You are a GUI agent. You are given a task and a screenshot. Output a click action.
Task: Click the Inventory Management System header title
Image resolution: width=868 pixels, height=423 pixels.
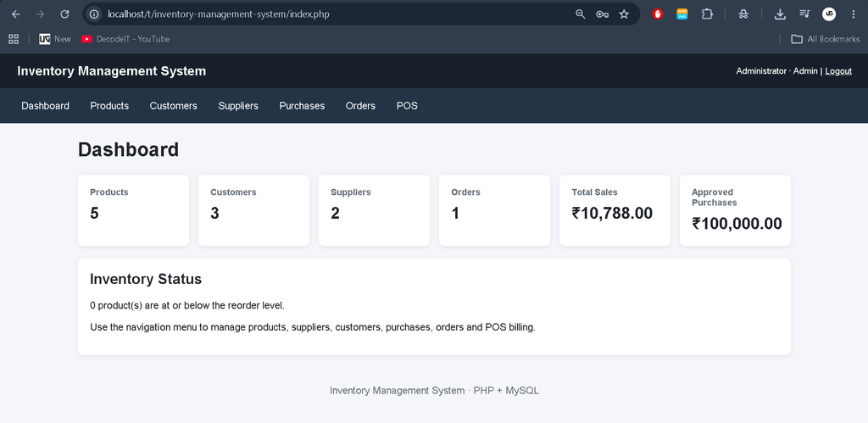coord(112,71)
